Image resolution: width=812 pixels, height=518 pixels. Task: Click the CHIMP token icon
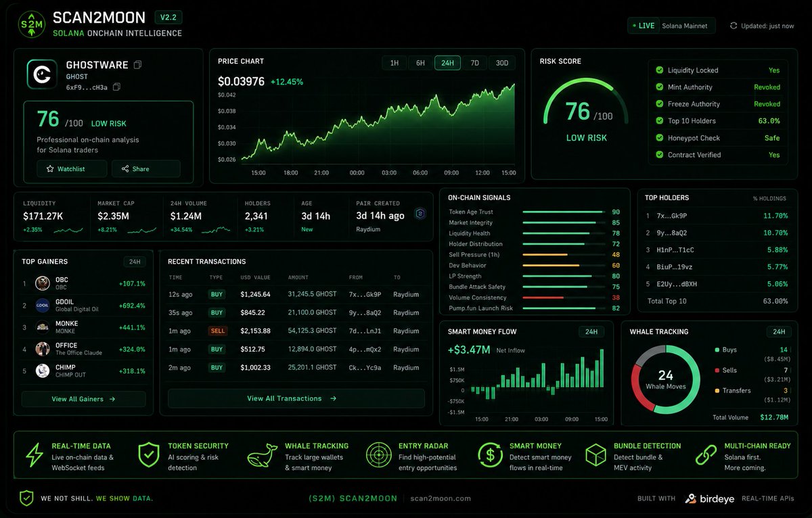(x=43, y=371)
